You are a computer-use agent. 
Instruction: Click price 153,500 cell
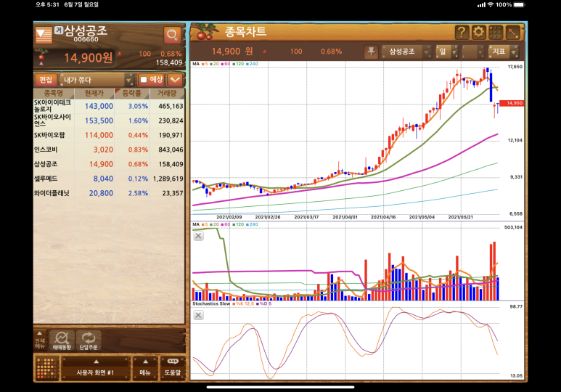[x=99, y=121]
